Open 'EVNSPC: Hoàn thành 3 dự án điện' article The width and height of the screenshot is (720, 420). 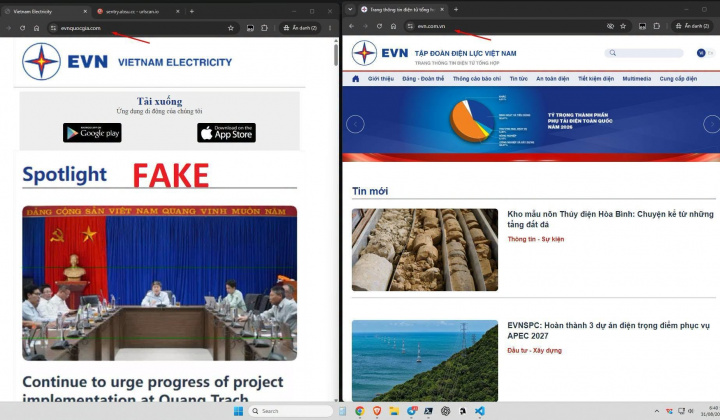pyautogui.click(x=608, y=330)
